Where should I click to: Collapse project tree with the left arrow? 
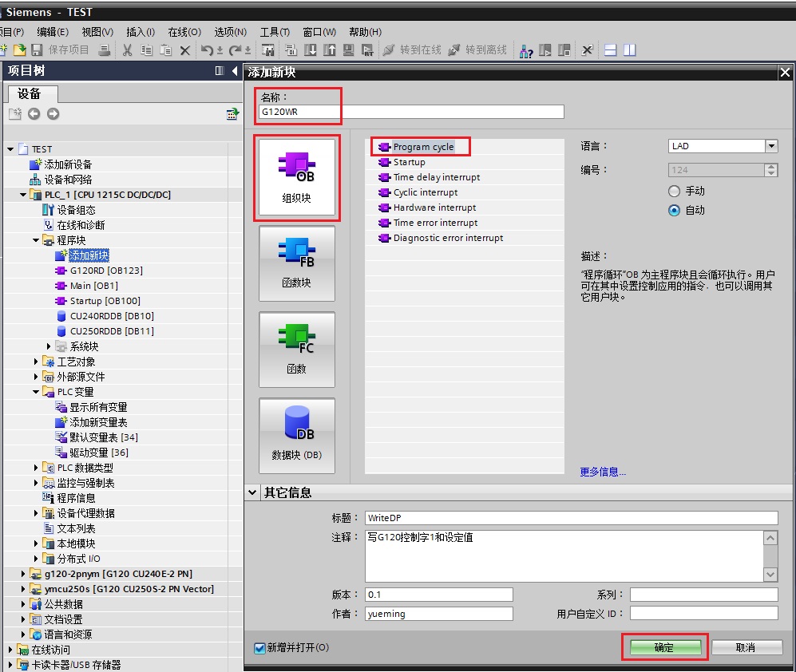(235, 70)
